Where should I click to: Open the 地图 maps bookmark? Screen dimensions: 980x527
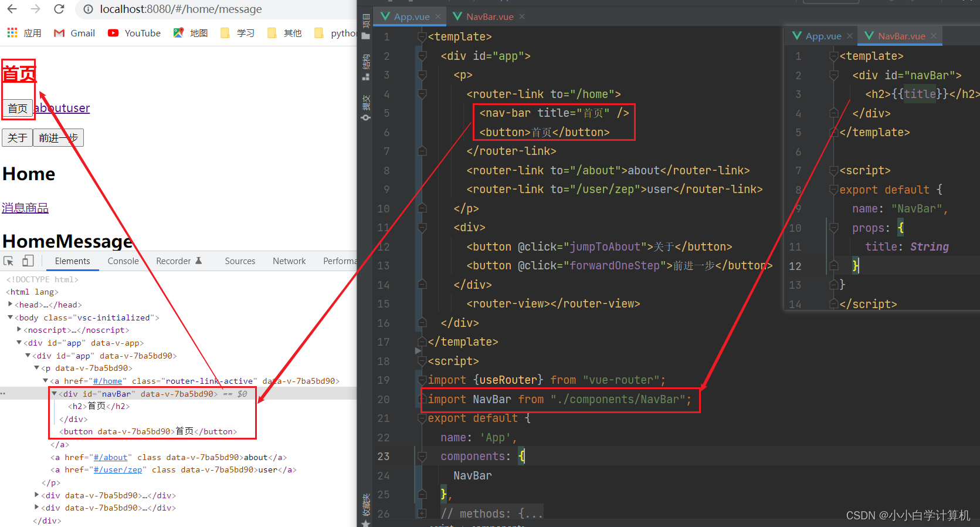(191, 33)
